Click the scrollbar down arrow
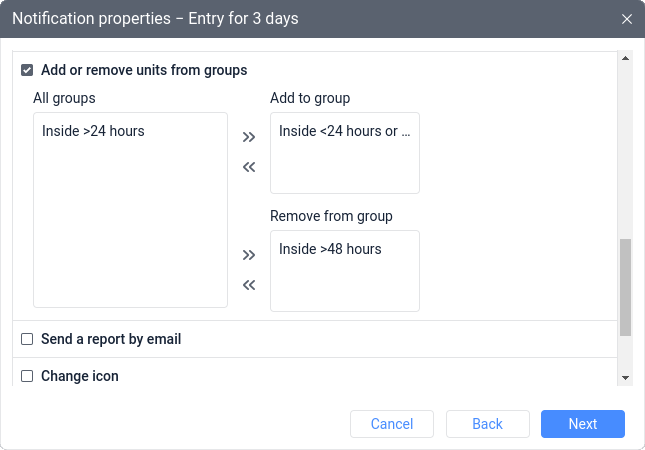This screenshot has height=450, width=645. click(x=626, y=377)
